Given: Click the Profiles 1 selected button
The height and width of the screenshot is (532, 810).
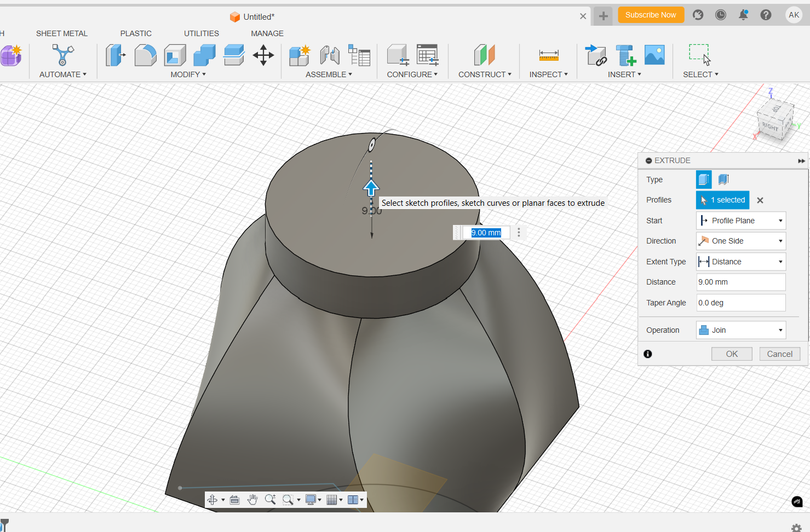Looking at the screenshot, I should point(722,200).
